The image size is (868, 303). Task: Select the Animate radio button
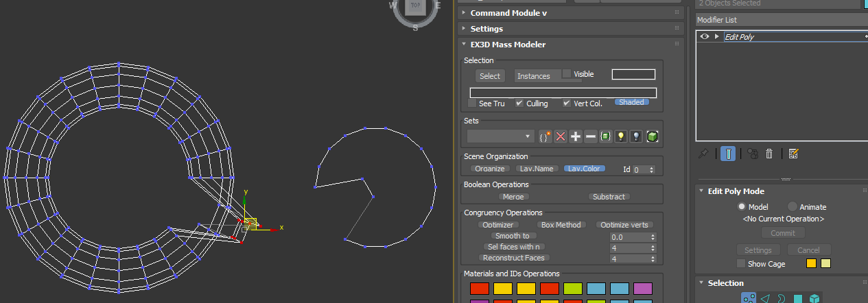[x=793, y=206]
